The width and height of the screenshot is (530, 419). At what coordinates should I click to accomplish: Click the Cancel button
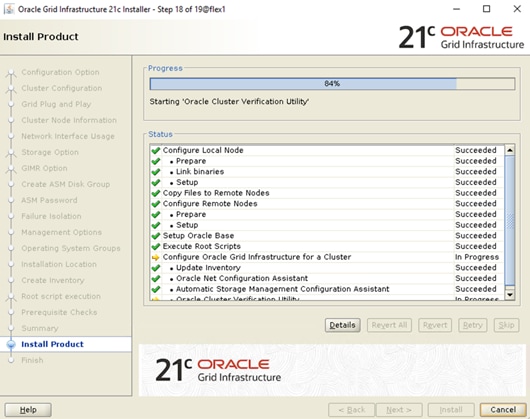(x=503, y=410)
